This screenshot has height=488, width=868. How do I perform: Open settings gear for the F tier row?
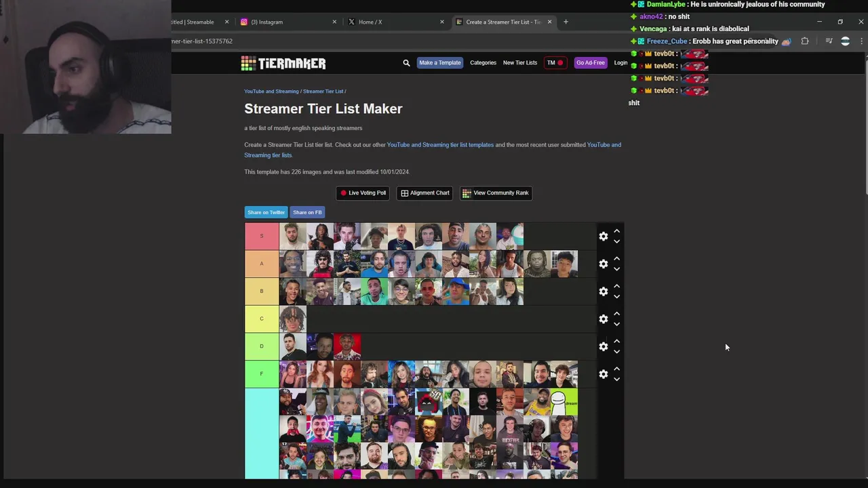tap(604, 374)
